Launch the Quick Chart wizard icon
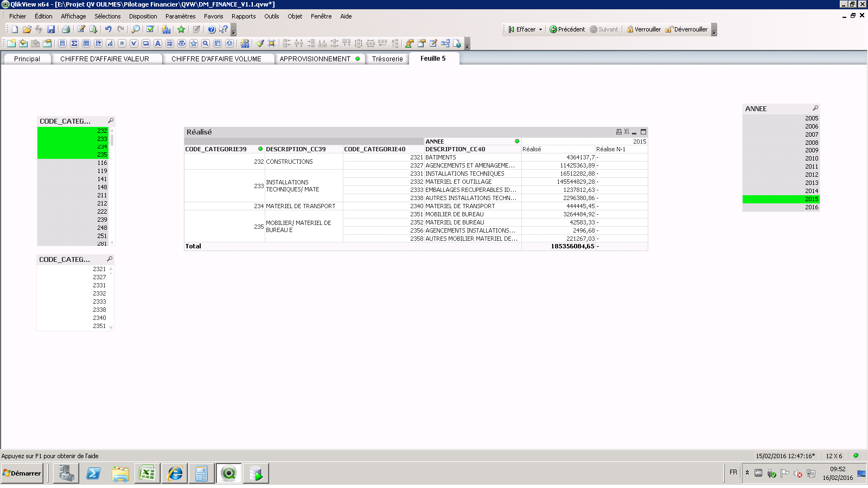868x488 pixels. coord(166,29)
